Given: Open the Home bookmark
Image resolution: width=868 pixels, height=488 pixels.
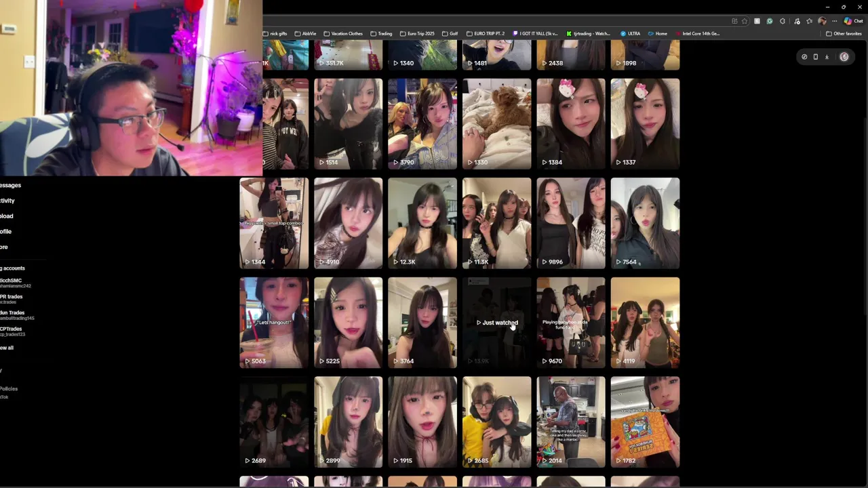Looking at the screenshot, I should pyautogui.click(x=658, y=33).
